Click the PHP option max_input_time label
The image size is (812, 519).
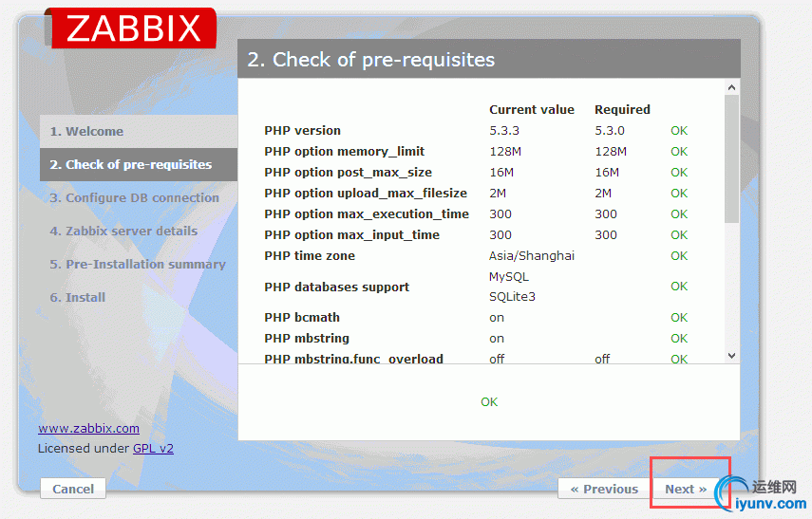tap(351, 235)
